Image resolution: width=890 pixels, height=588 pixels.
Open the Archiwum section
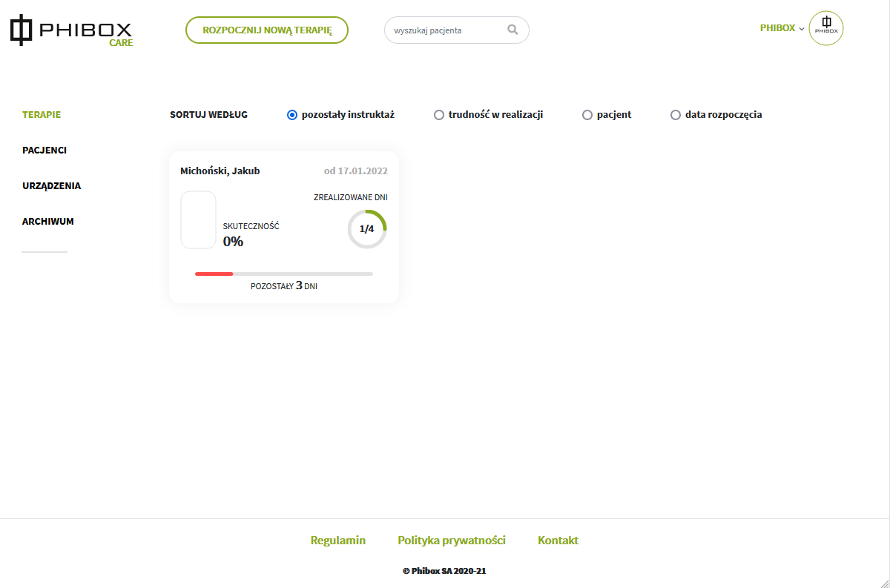point(48,222)
